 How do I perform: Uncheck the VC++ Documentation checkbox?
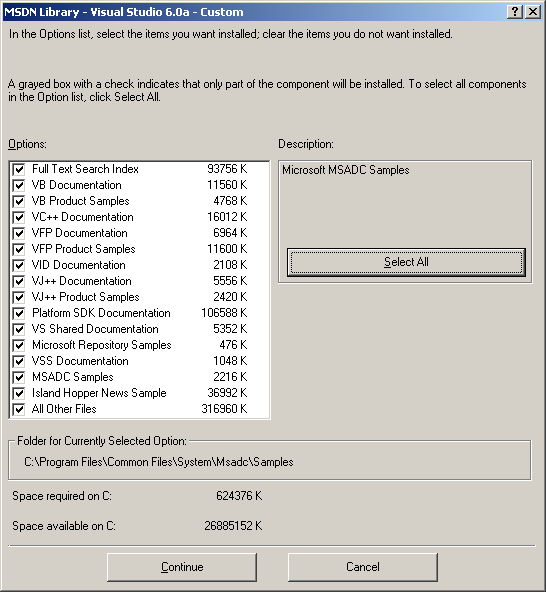19,217
